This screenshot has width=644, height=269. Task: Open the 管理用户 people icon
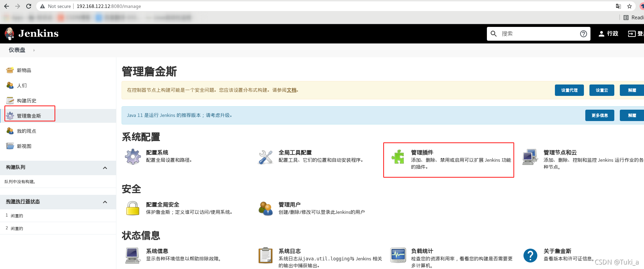tap(266, 209)
